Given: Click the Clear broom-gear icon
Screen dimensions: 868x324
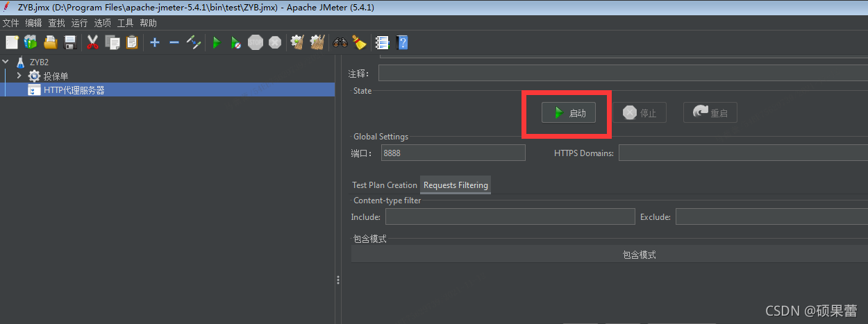Looking at the screenshot, I should tap(297, 42).
